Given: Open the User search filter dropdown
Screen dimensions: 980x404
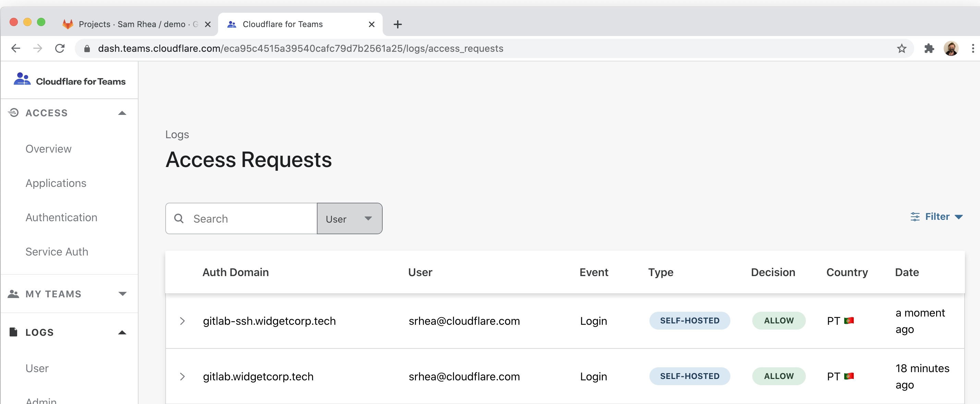Looking at the screenshot, I should click(x=349, y=218).
